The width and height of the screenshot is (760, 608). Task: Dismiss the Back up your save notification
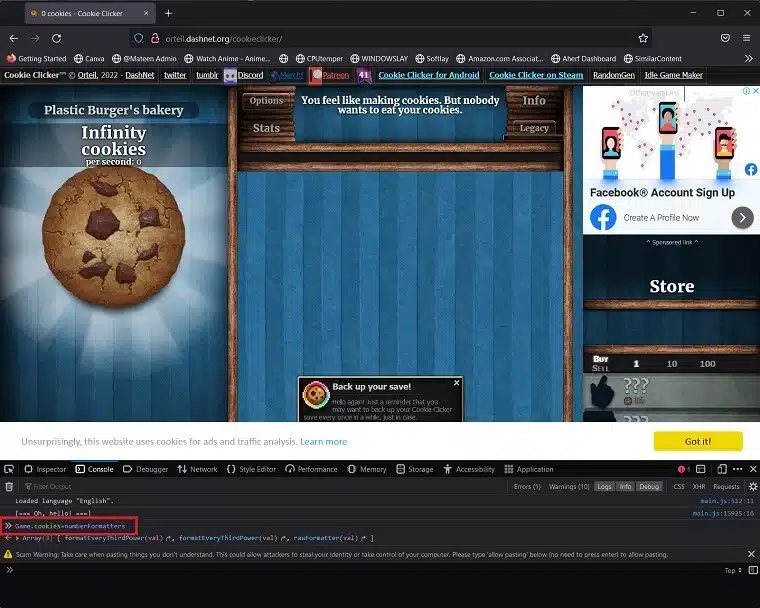457,383
